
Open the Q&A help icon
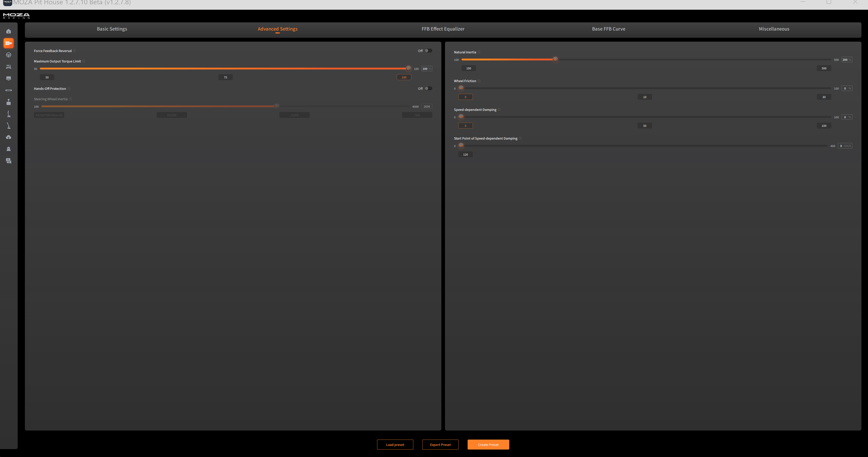8,161
